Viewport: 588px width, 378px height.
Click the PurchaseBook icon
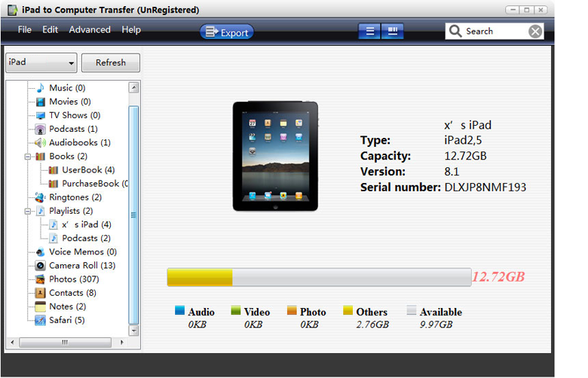pos(54,184)
